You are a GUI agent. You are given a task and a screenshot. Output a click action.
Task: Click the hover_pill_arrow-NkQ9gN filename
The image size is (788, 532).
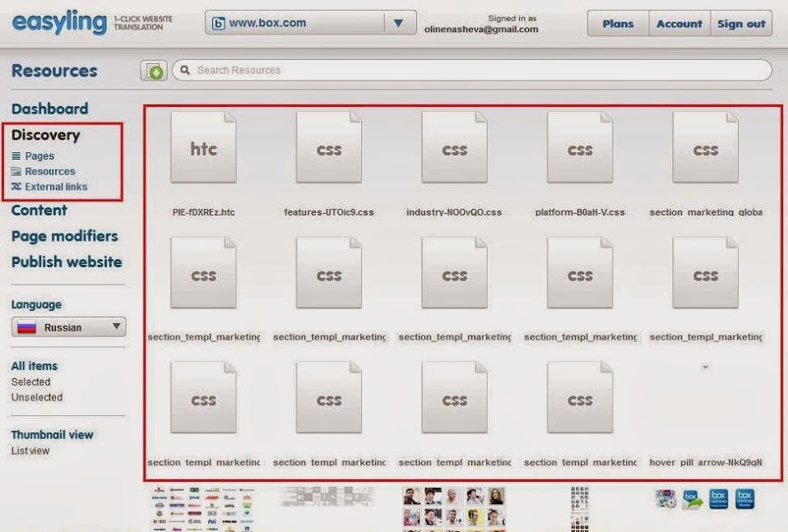706,462
